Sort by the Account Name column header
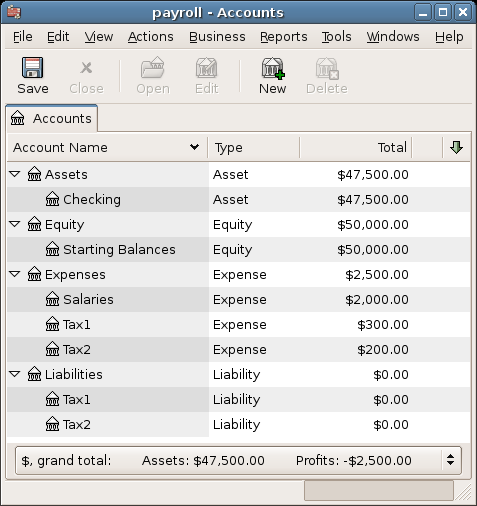 tap(107, 147)
